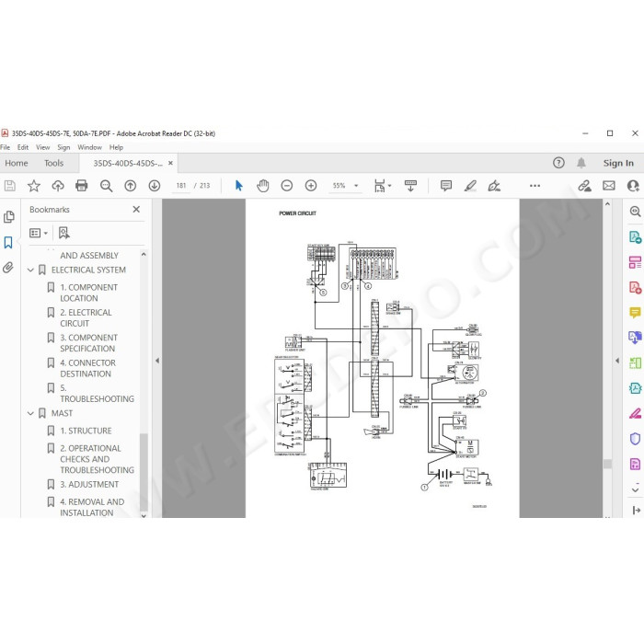Expand the right tools pane arrow
Viewport: 644px width, 644px height.
pos(617,361)
